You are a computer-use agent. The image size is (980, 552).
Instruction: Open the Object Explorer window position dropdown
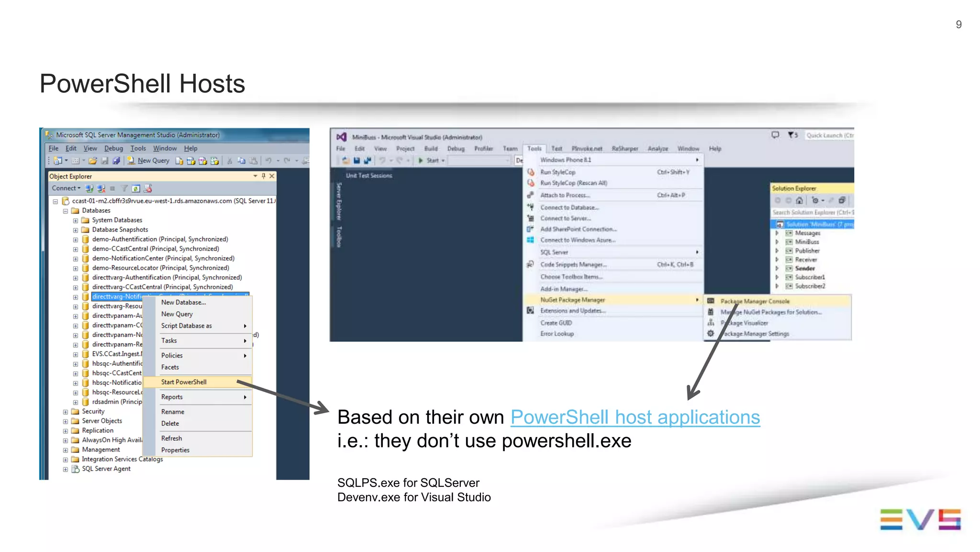point(255,176)
